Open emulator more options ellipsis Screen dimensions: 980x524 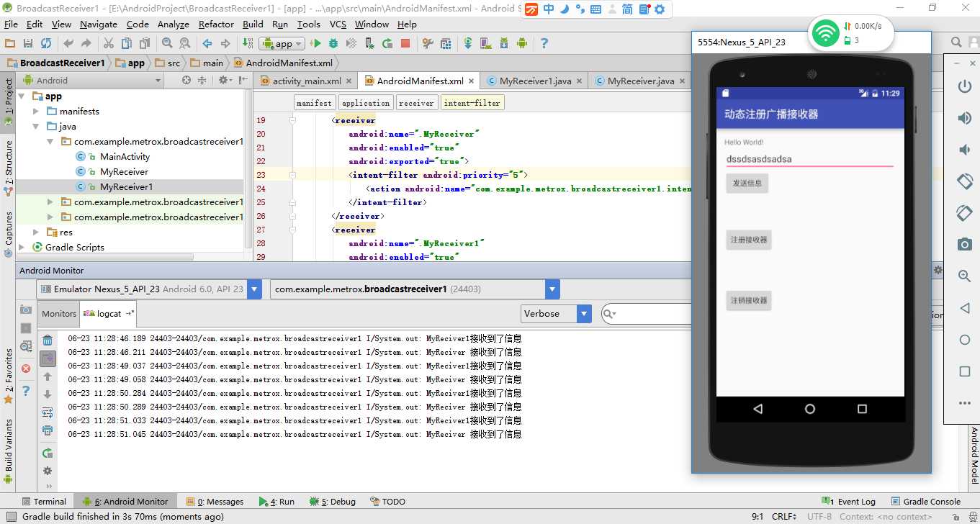tap(965, 403)
